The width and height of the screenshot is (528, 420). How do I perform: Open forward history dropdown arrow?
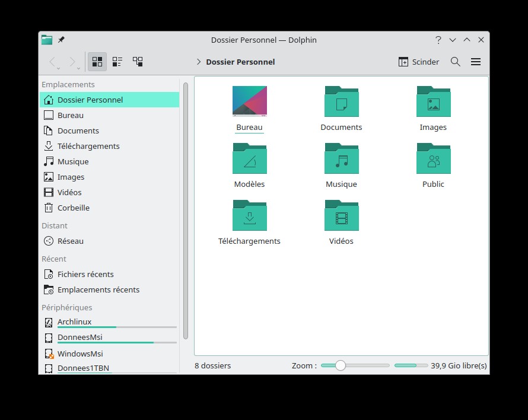pos(78,68)
